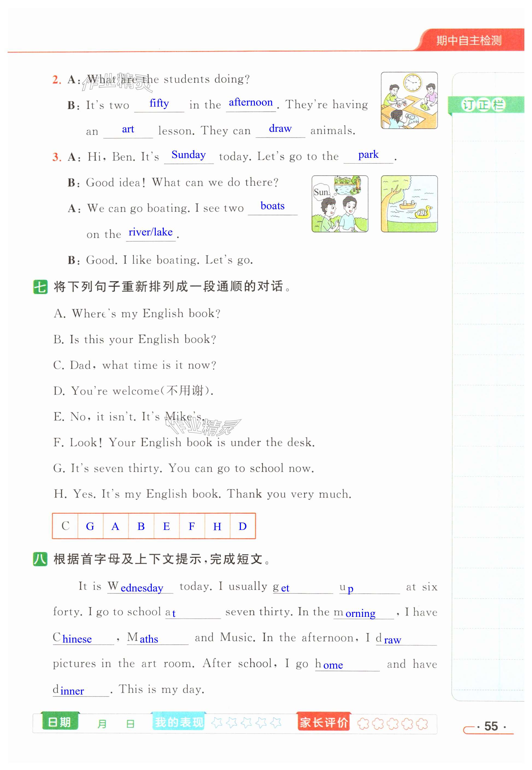Click the blue 我的表现 label

tap(179, 722)
